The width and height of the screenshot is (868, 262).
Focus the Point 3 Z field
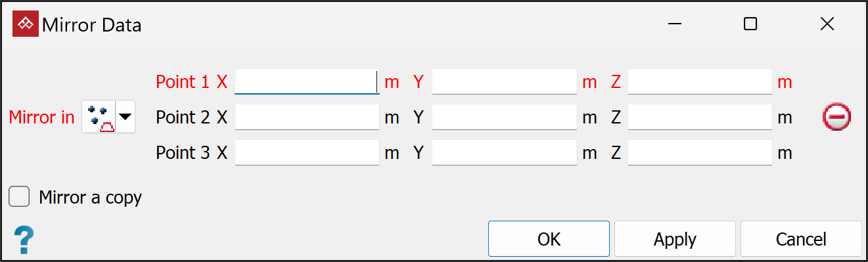700,153
